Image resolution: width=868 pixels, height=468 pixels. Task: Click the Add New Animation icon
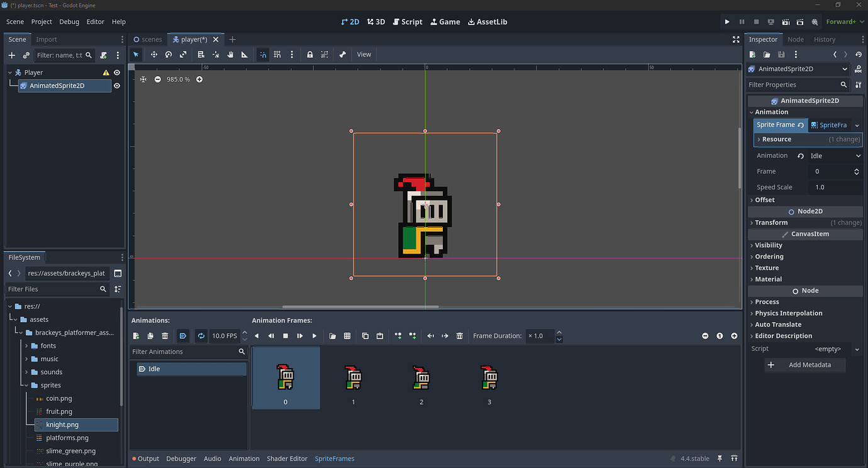pos(136,336)
